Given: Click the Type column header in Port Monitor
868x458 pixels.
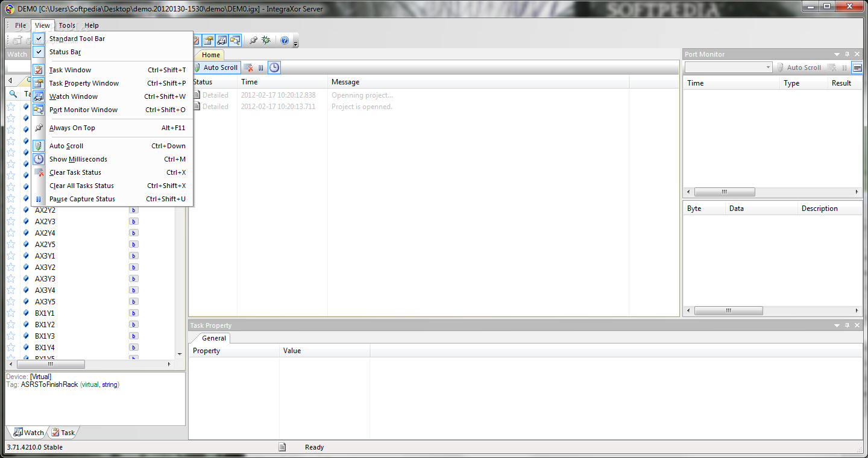Looking at the screenshot, I should click(804, 83).
